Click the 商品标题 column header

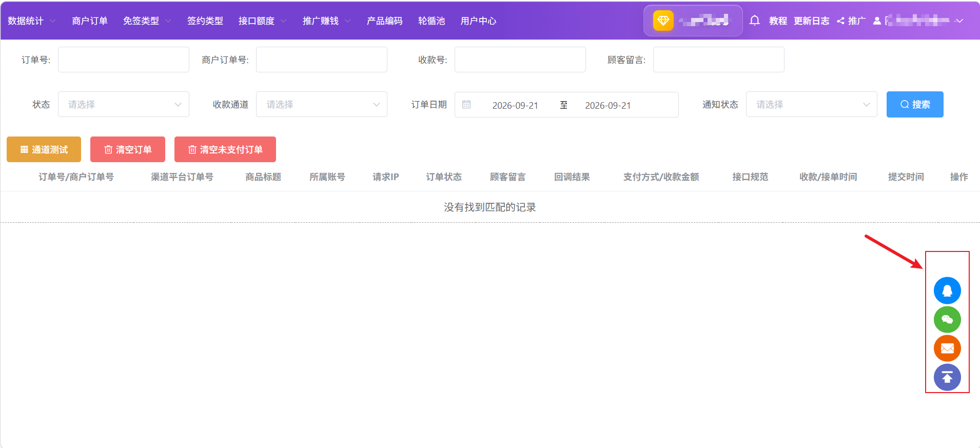(x=263, y=177)
